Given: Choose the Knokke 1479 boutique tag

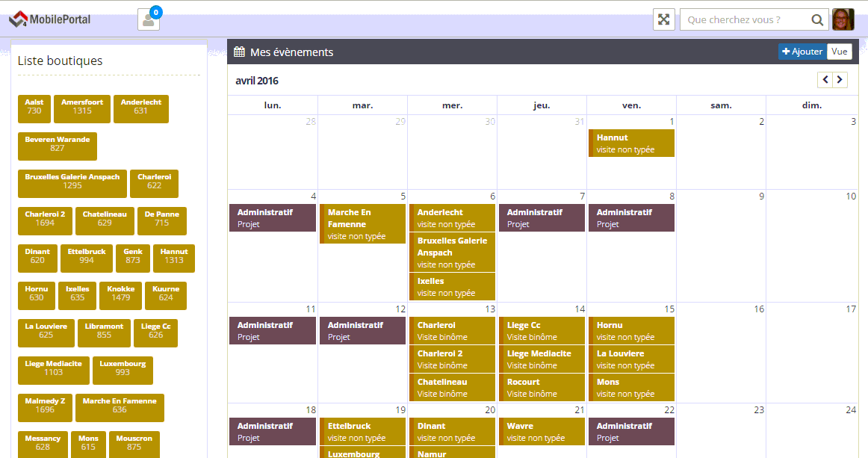Looking at the screenshot, I should (x=120, y=294).
